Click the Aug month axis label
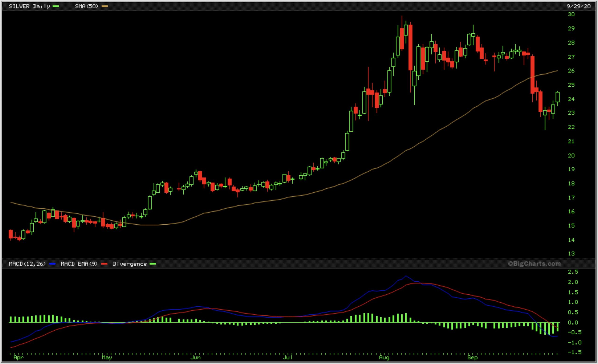The height and width of the screenshot is (364, 598). click(384, 357)
